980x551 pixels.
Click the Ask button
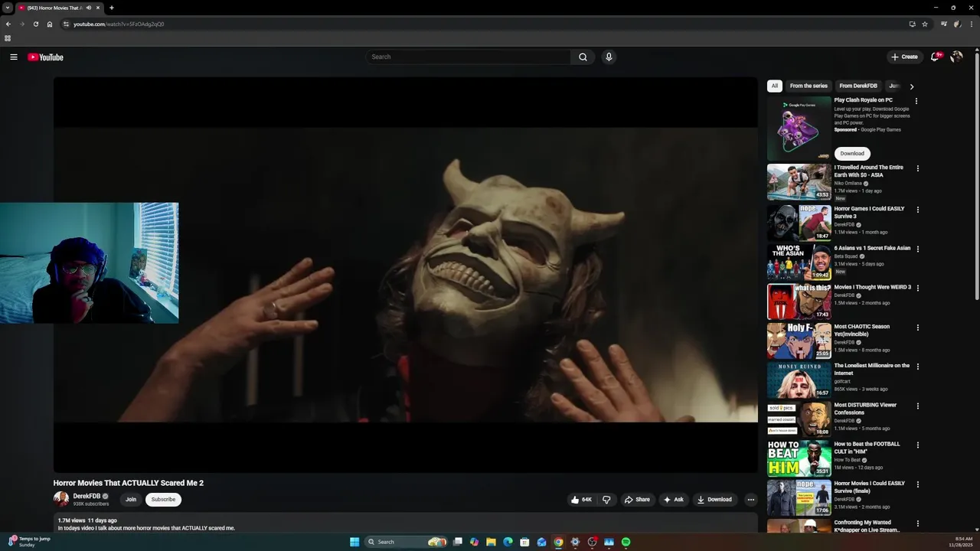click(674, 500)
